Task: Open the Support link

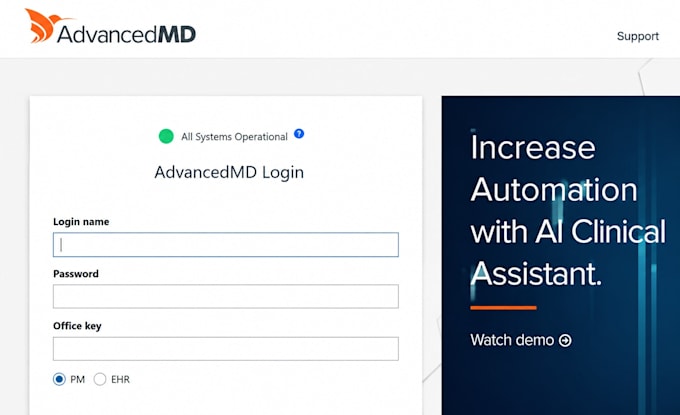Action: [638, 36]
